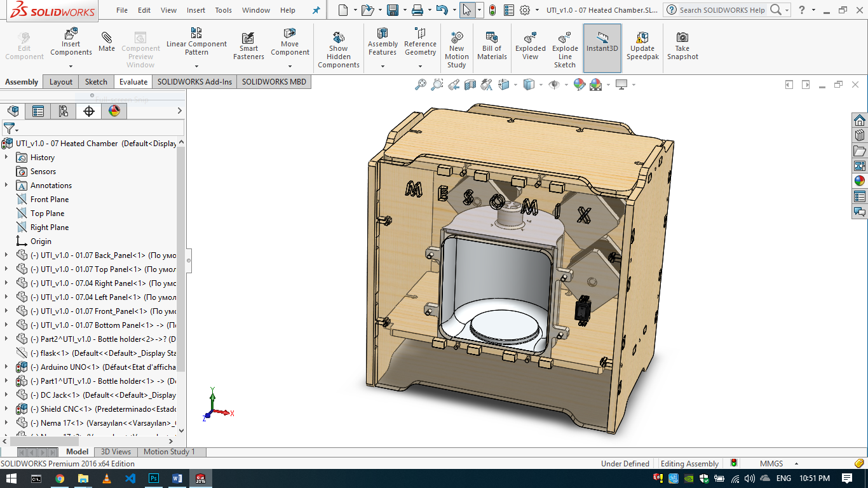Pin or unpin the CommandManager
868x488 pixels.
(315, 10)
